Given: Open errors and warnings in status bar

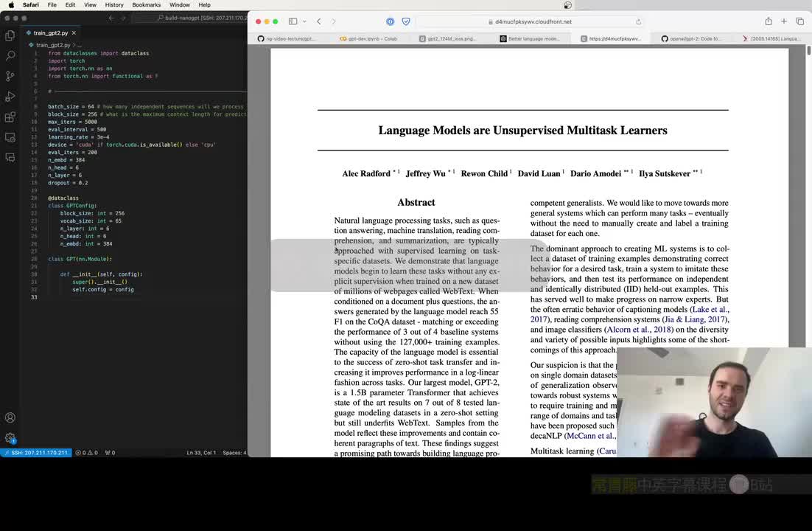Looking at the screenshot, I should (86, 453).
